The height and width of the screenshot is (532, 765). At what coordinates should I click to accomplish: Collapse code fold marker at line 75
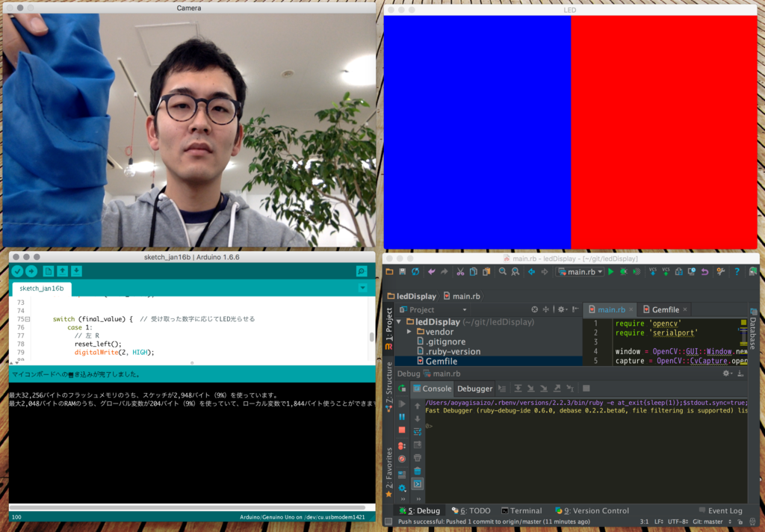[28, 319]
